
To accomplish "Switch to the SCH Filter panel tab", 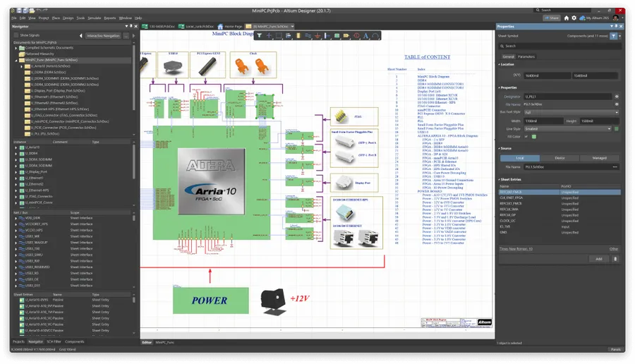I will pos(54,341).
